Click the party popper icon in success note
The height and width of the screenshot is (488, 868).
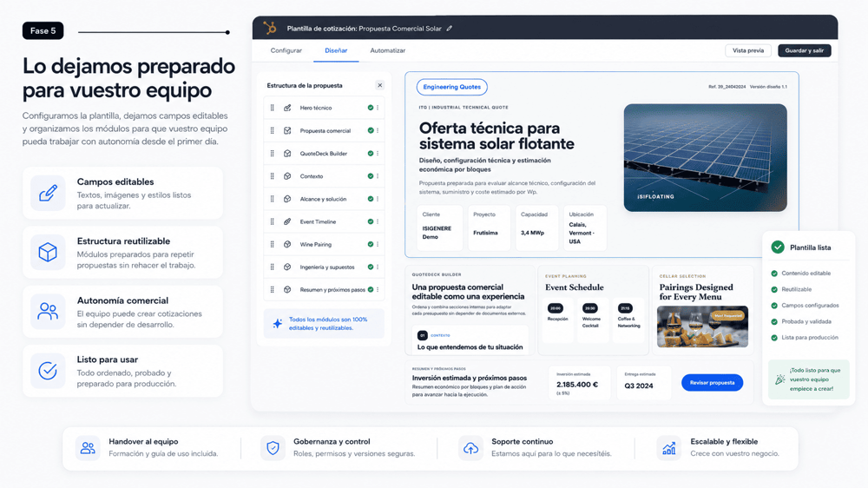click(780, 379)
